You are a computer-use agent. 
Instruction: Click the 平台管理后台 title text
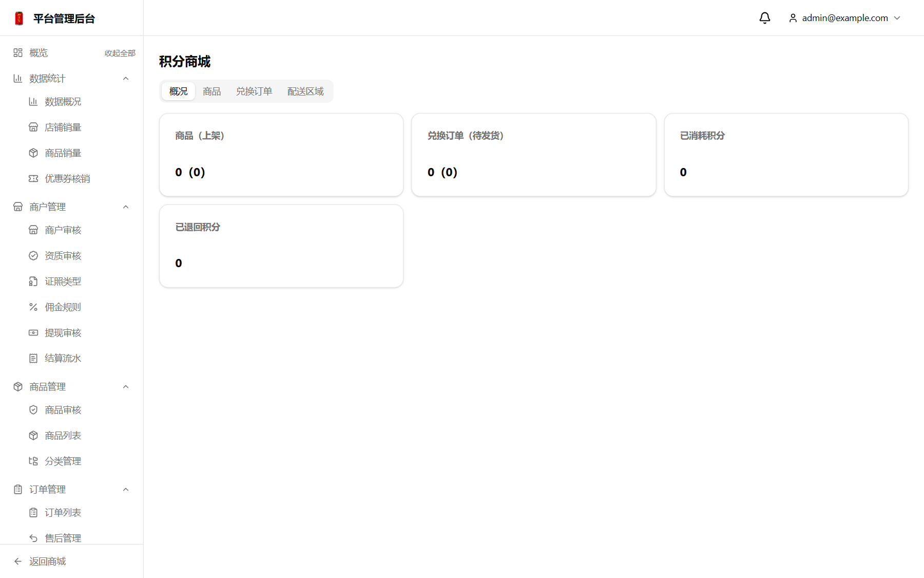tap(64, 18)
